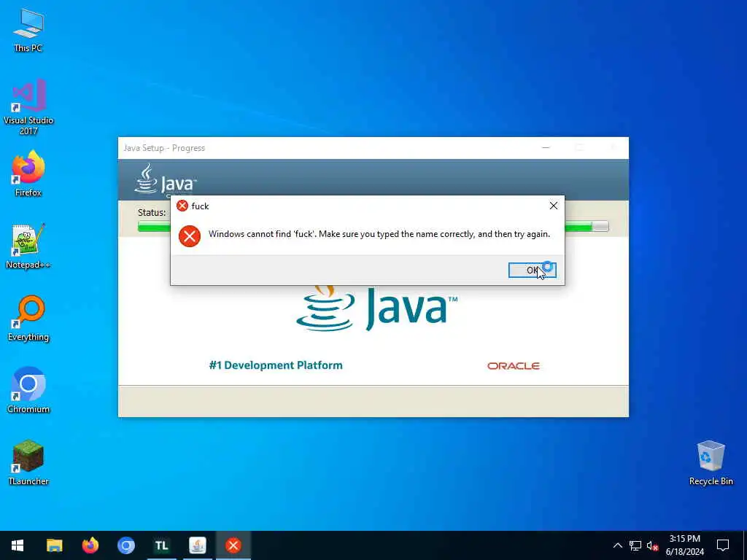Click the Java logo in setup header

(x=166, y=181)
